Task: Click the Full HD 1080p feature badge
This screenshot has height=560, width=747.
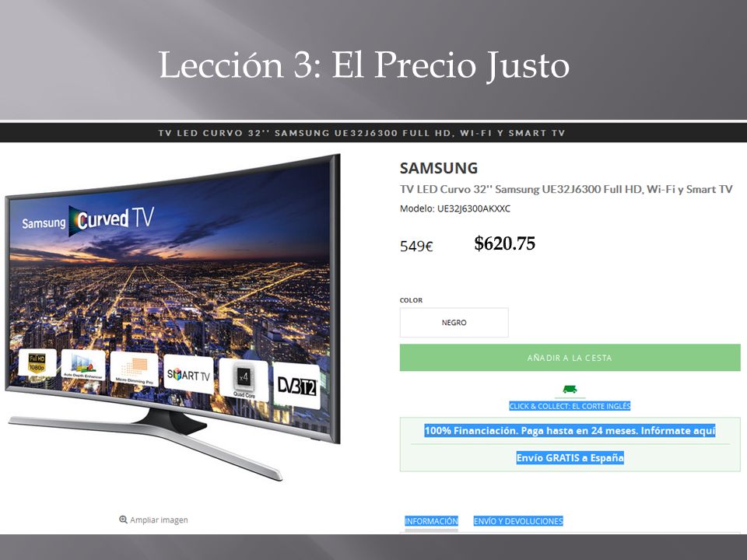Action: point(37,363)
